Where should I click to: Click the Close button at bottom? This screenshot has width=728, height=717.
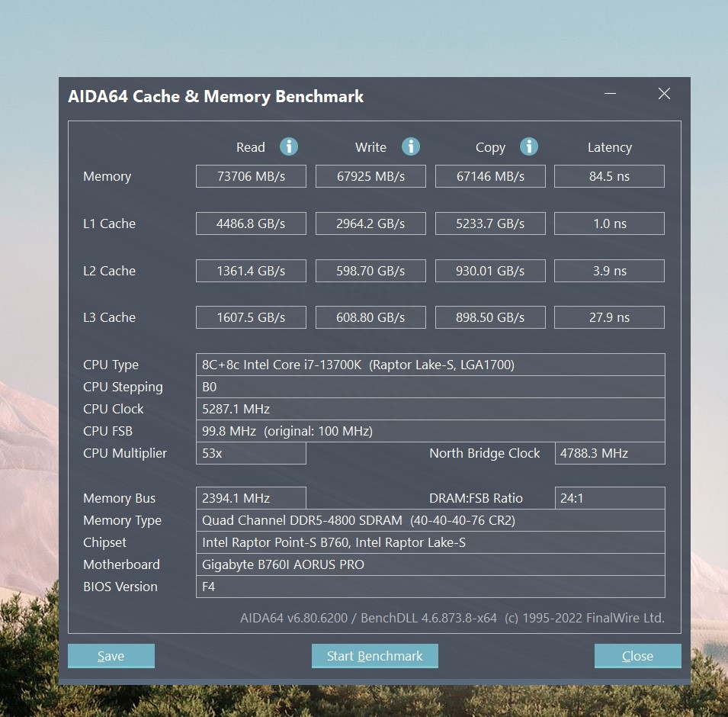[637, 656]
